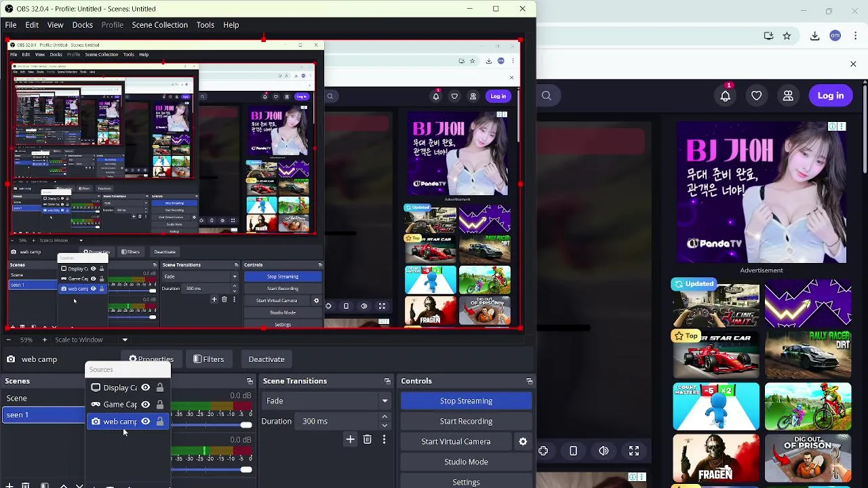The width and height of the screenshot is (868, 488).
Task: Open virtual camera settings gear
Action: click(523, 441)
